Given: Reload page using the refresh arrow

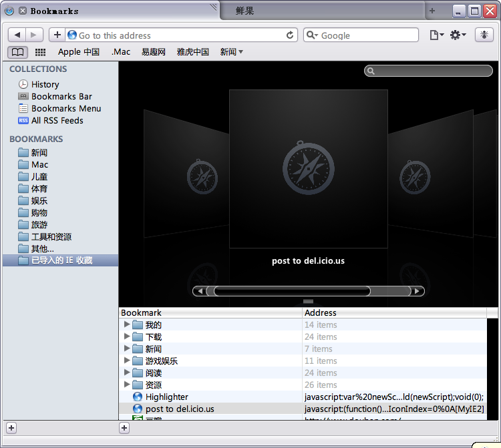Looking at the screenshot, I should 290,35.
